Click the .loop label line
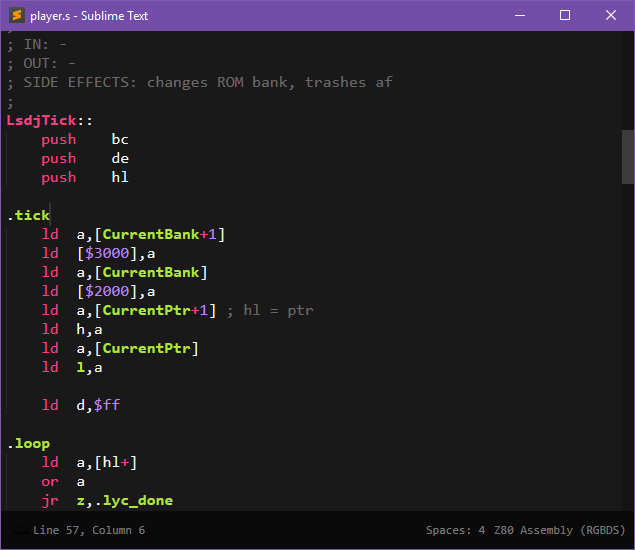 click(x=29, y=443)
